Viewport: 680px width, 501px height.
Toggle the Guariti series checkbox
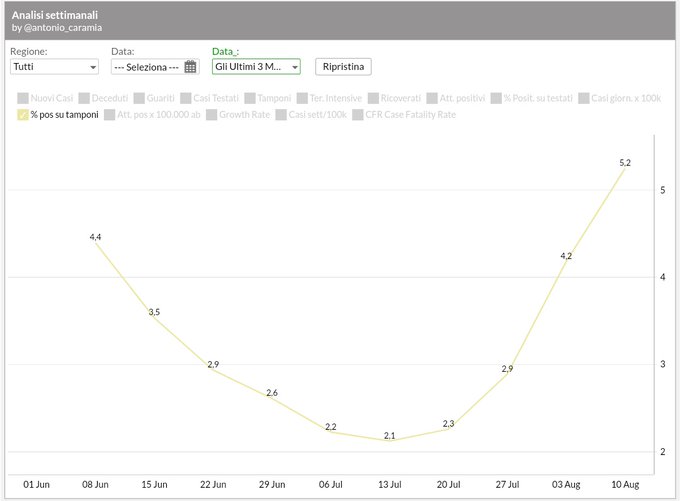click(139, 98)
